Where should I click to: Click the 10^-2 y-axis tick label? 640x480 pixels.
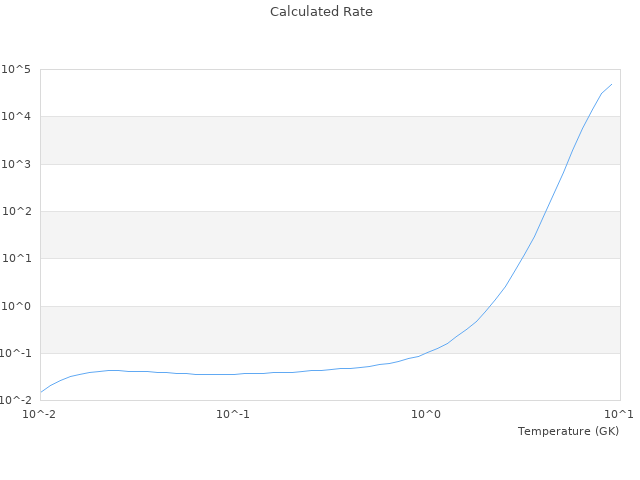coord(15,401)
